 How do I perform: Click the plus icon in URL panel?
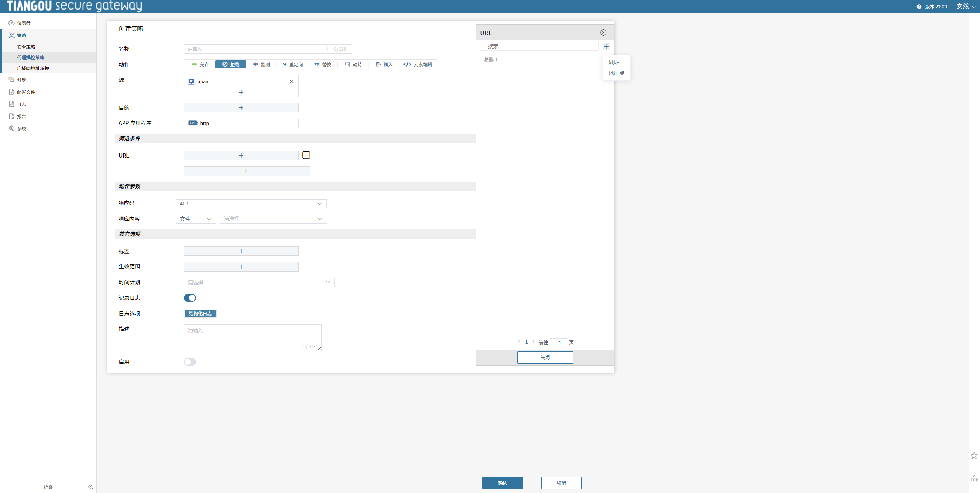pos(606,47)
